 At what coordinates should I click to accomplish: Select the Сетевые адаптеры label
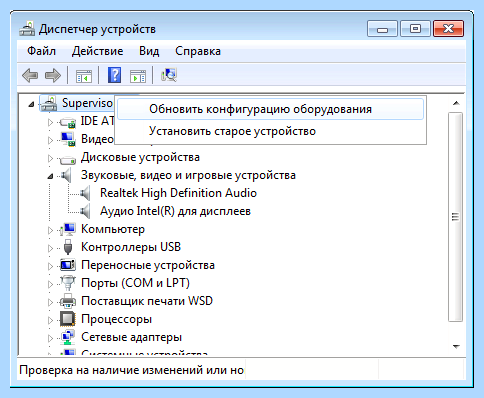(132, 337)
